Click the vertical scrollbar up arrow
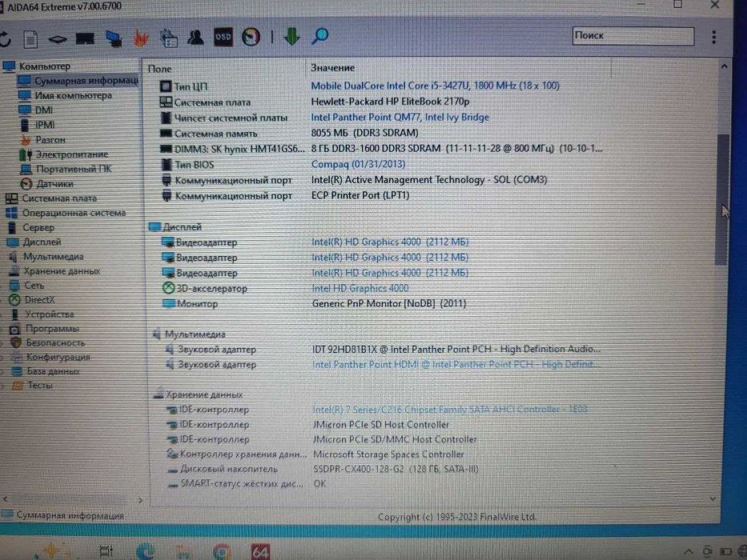The image size is (747, 560). 724,66
